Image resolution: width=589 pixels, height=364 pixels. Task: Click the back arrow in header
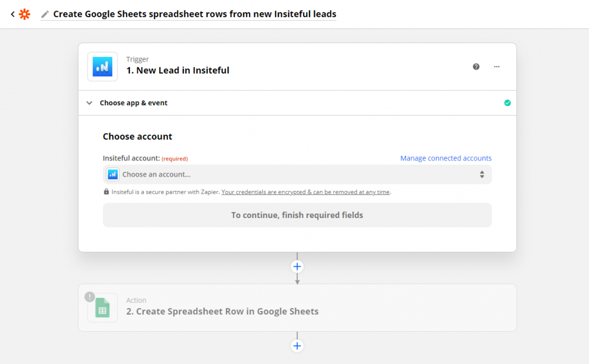tap(13, 14)
